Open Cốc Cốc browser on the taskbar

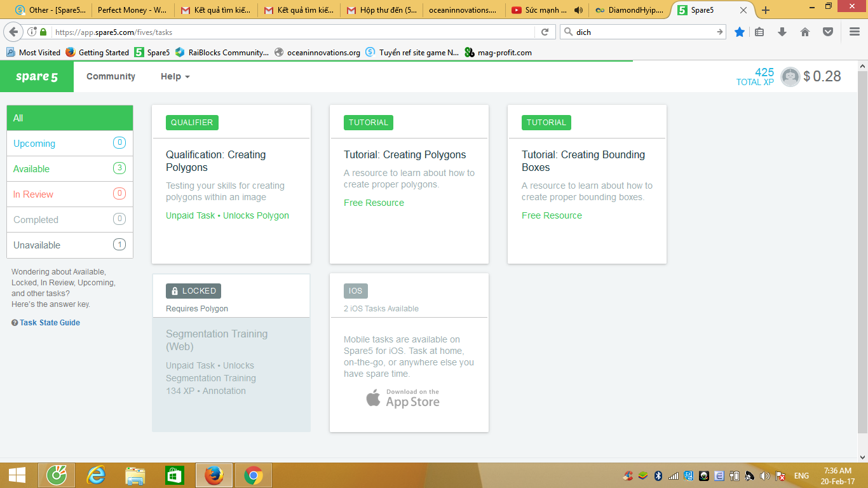click(x=57, y=475)
